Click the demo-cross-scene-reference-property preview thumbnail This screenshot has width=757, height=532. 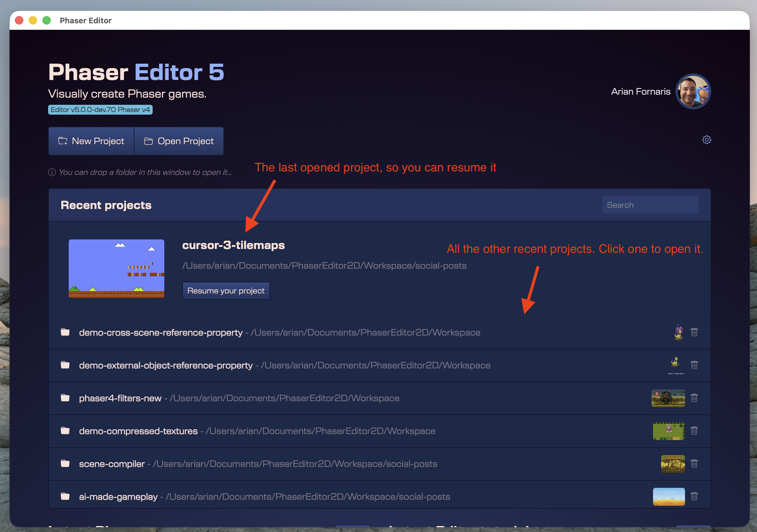pyautogui.click(x=678, y=332)
